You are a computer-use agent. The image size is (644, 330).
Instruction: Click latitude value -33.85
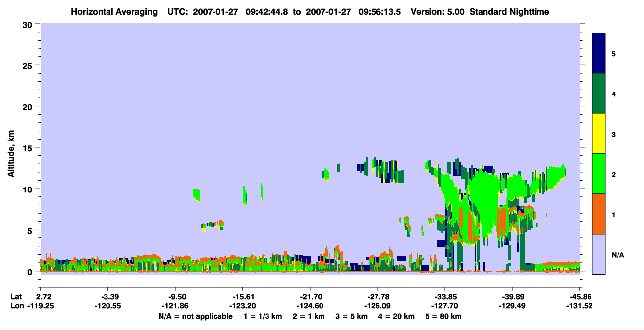445,297
